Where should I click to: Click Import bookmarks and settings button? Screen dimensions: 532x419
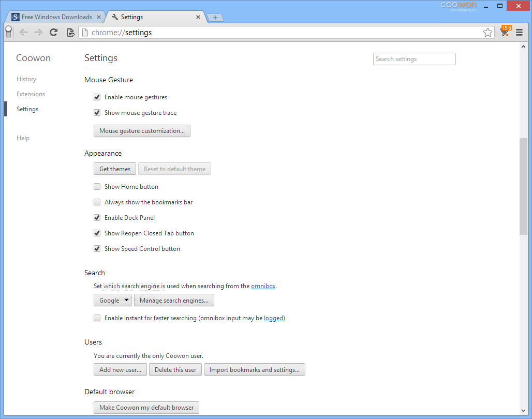click(255, 369)
